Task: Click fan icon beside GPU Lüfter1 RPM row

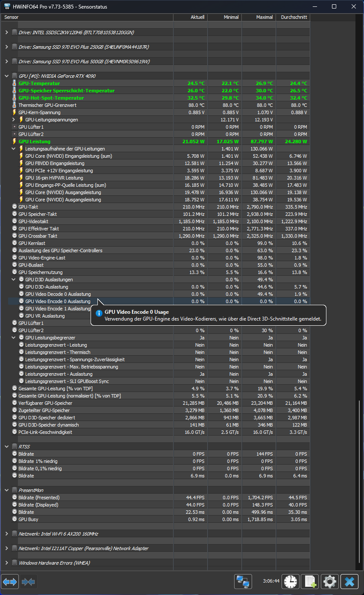Action: point(15,127)
